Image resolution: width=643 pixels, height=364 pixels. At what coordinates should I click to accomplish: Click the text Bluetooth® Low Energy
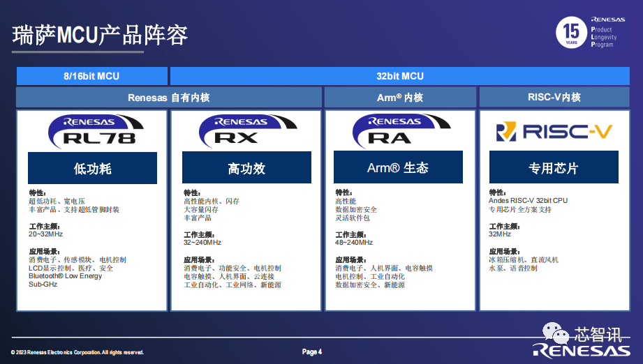coord(65,276)
